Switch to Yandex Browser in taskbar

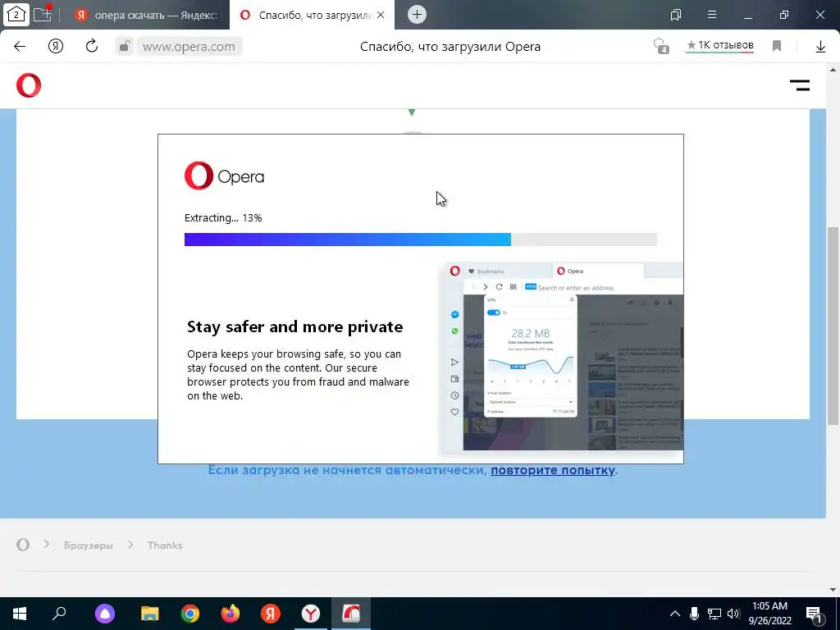311,614
